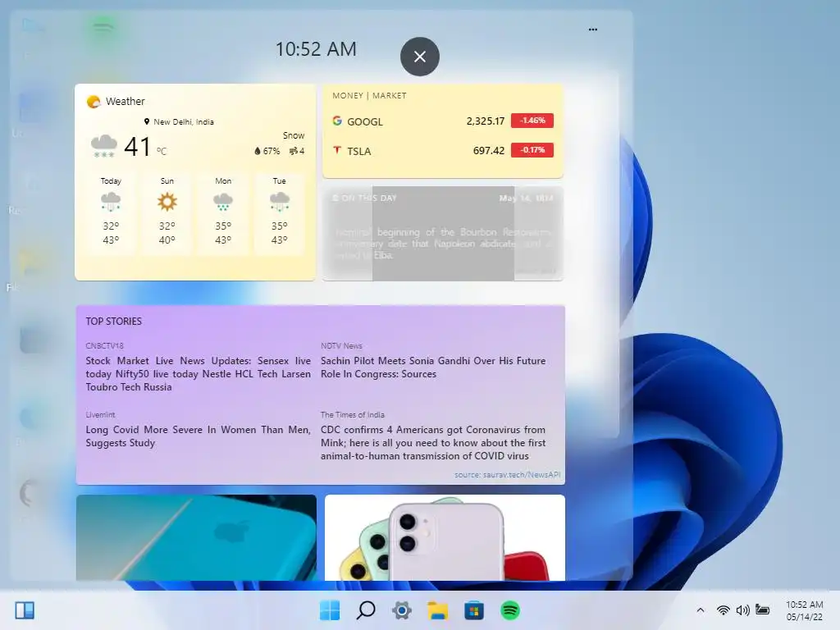Open File Explorer from taskbar
This screenshot has height=630, width=840.
coord(438,610)
